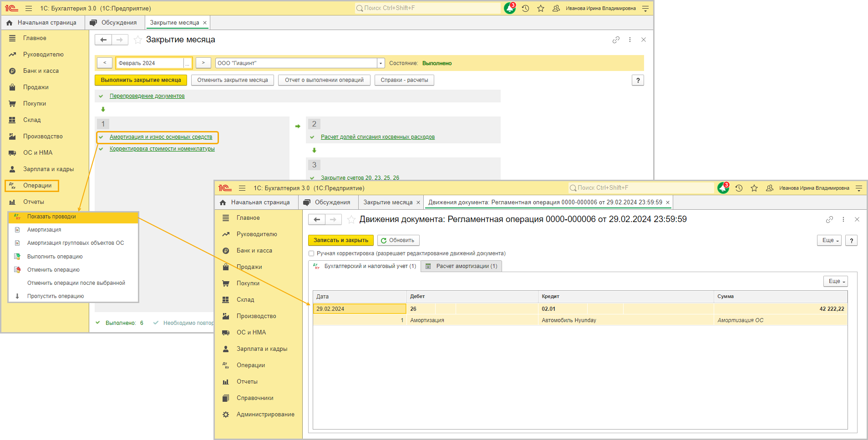The width and height of the screenshot is (868, 440).
Task: Click Отменить закрытие месяца button
Action: (233, 80)
